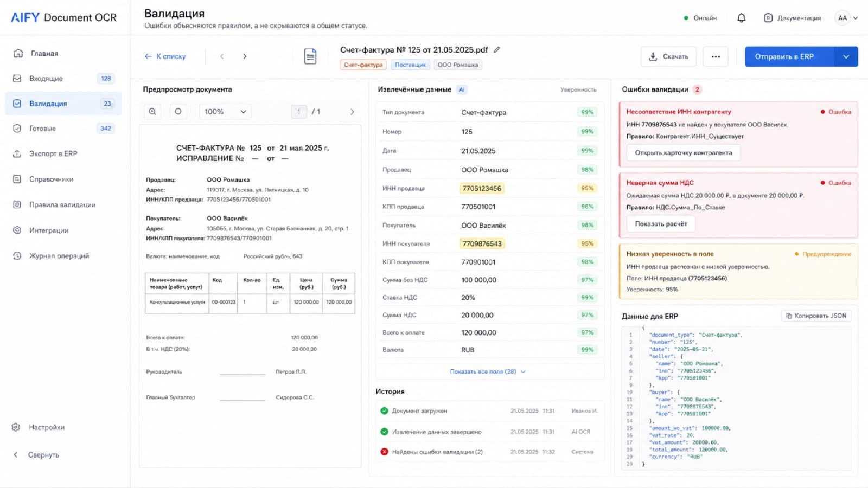Click highlighted ИНН продавца value 7705123456
The image size is (868, 488).
[482, 188]
